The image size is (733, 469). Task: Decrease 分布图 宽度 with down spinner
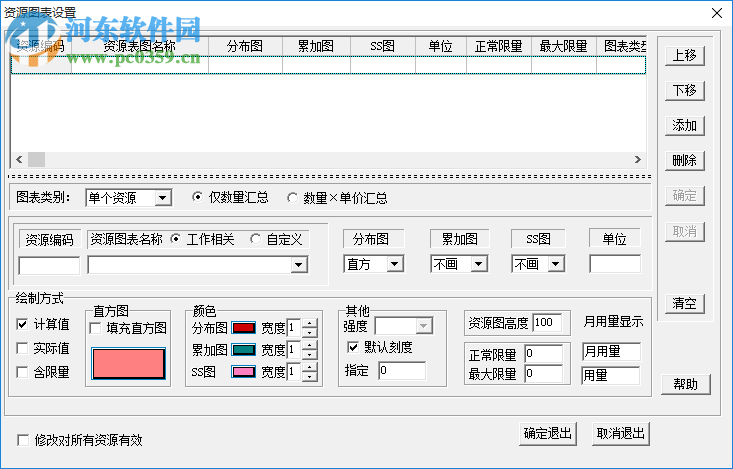pyautogui.click(x=309, y=332)
